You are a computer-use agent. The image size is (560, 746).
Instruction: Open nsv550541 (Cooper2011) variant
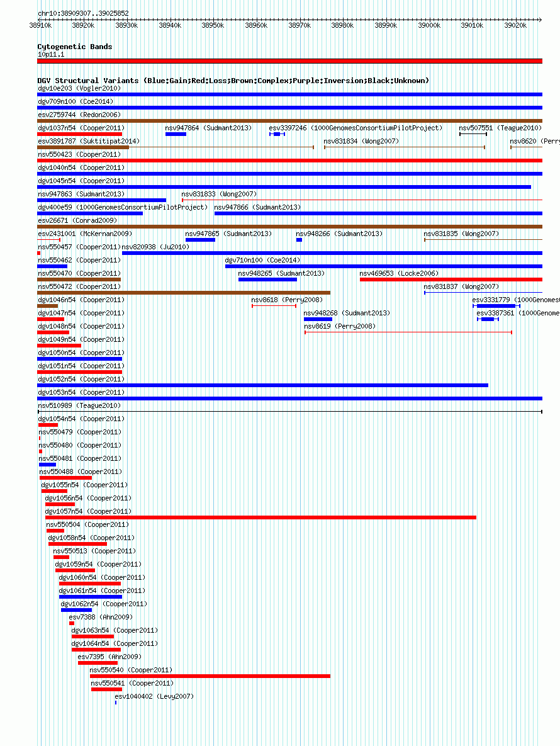coord(132,684)
